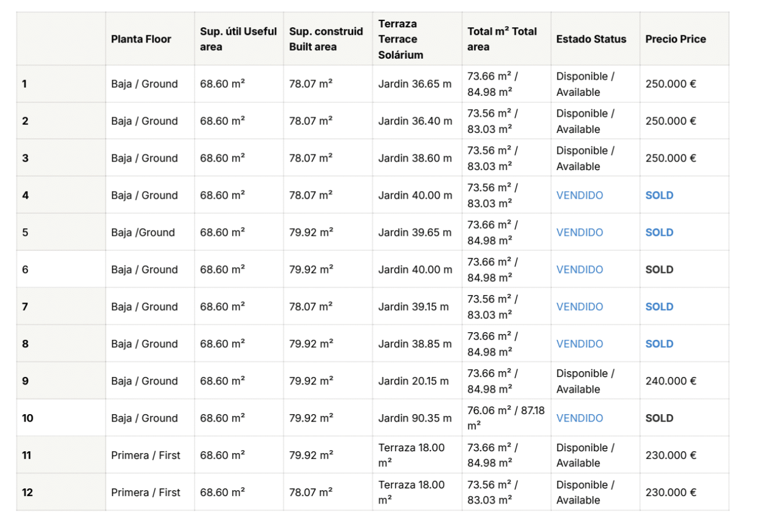Click the Jardin 36.65 m cell
Viewport: 777px width, 532px height.
tap(415, 84)
